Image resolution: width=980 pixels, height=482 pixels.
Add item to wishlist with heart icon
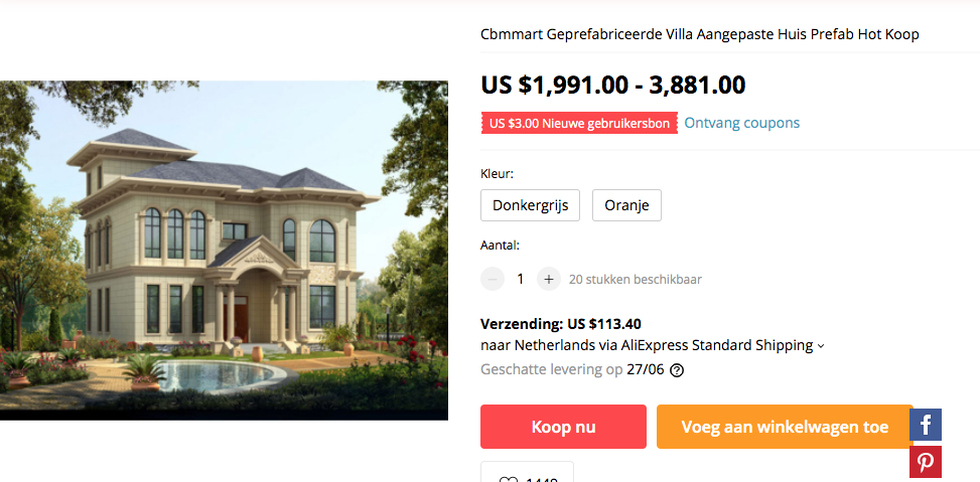point(508,479)
